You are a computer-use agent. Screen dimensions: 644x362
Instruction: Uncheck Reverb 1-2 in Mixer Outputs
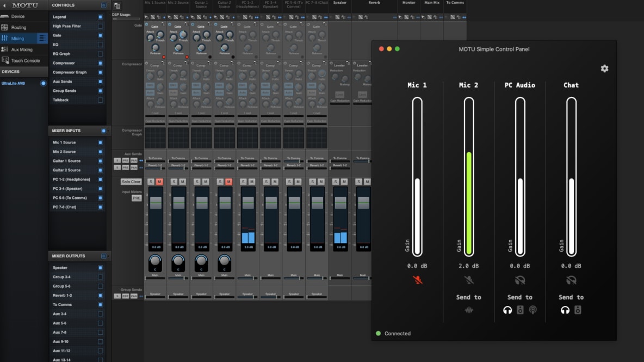point(100,296)
